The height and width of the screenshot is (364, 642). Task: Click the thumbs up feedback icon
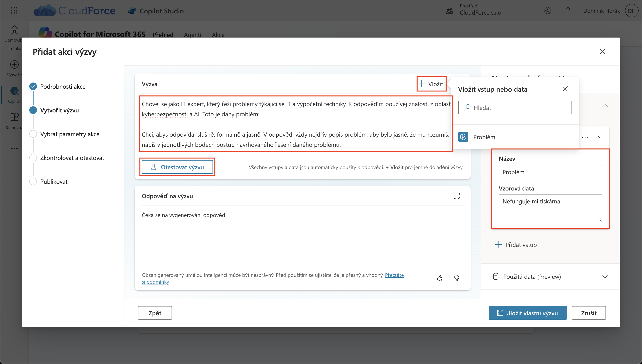point(440,278)
